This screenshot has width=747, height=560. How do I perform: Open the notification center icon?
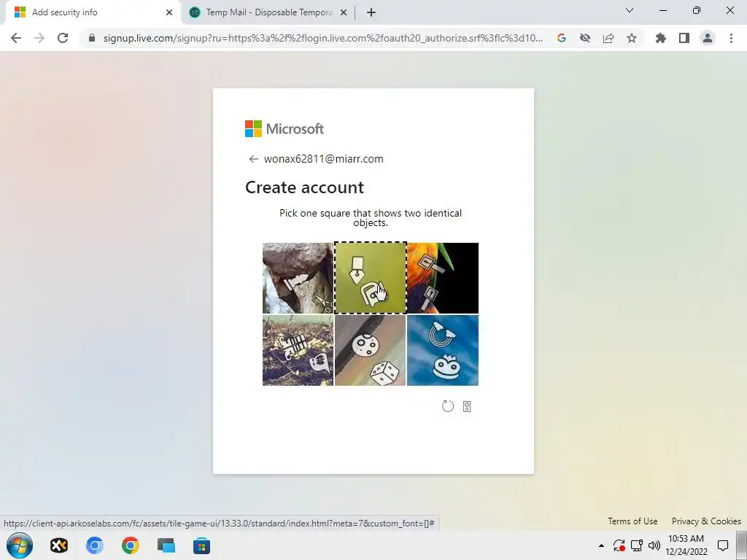click(723, 545)
